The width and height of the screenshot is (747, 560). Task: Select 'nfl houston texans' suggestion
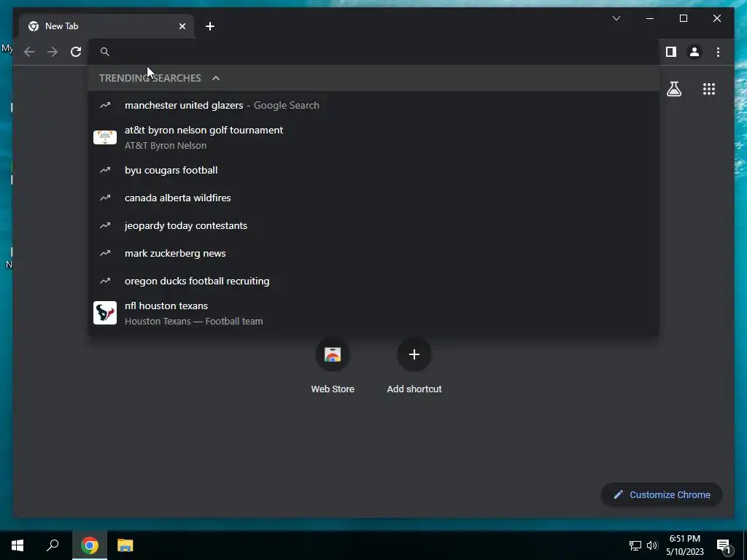click(x=373, y=314)
